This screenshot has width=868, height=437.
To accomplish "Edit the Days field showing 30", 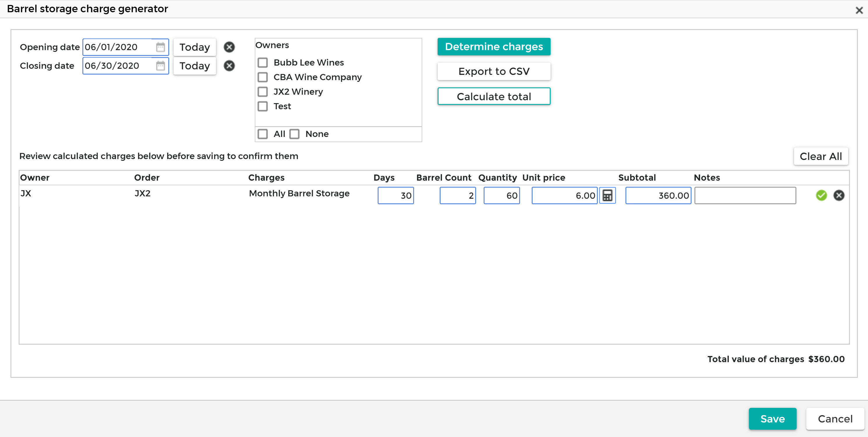I will coord(396,195).
